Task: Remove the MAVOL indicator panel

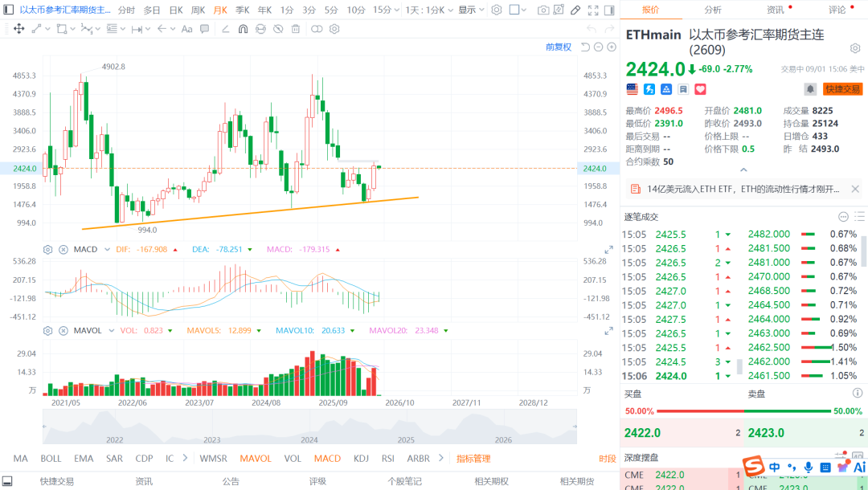Action: point(63,331)
